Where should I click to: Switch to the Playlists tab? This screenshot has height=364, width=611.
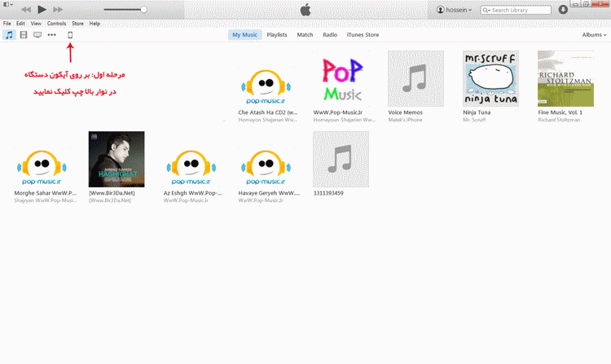point(277,35)
